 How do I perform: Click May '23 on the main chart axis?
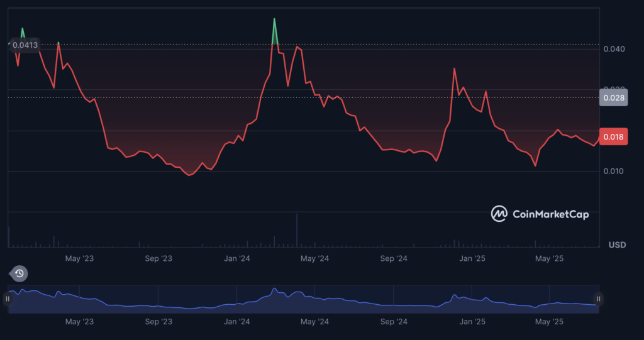[80, 258]
